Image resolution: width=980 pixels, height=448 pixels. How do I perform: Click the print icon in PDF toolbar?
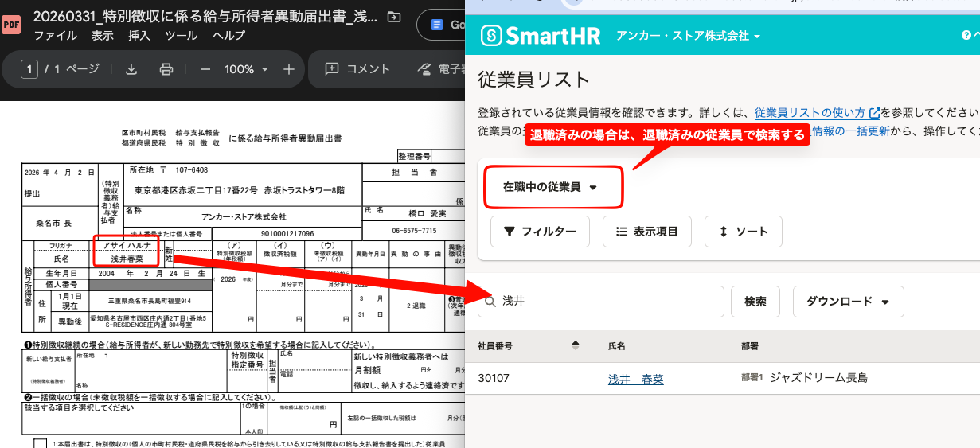(x=166, y=69)
